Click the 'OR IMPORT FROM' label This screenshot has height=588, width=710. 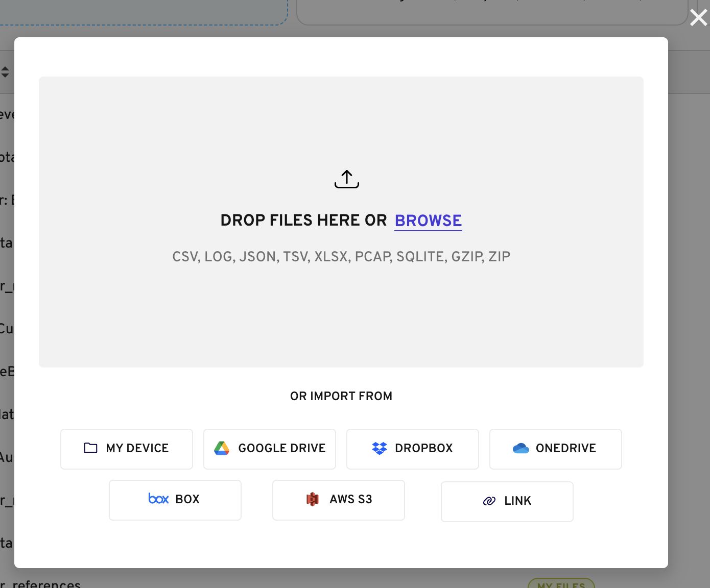[341, 396]
